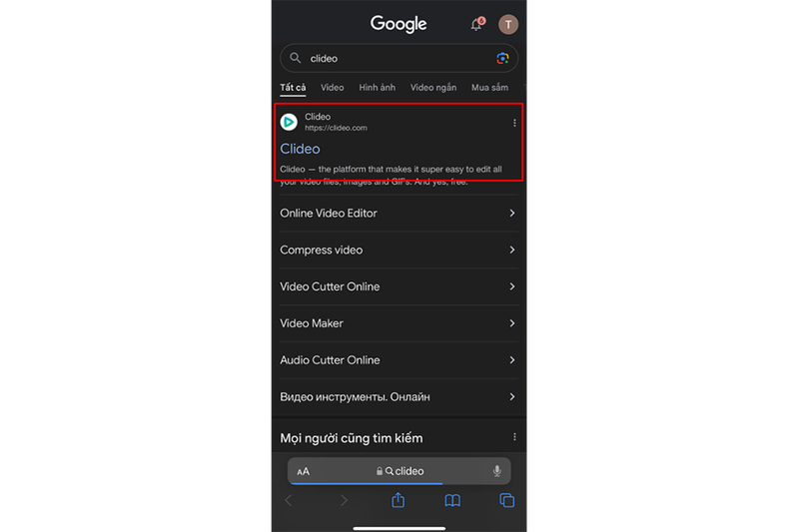Switch to the Hình ảnh tab
Image resolution: width=799 pixels, height=532 pixels.
tap(378, 88)
